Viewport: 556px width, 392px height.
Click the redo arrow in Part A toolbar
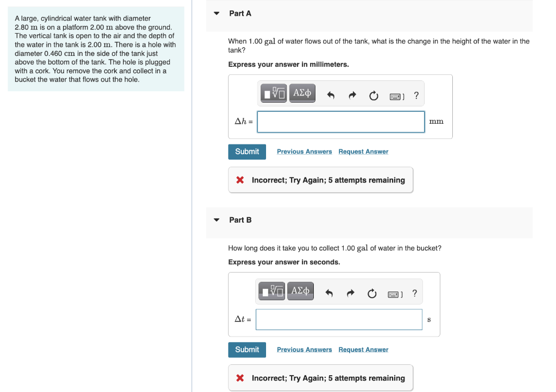[x=352, y=94]
